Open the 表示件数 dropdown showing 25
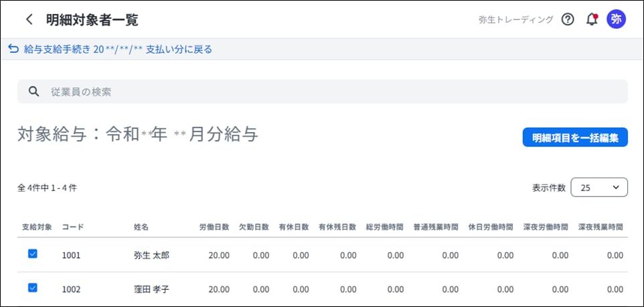Screen dimensions: 644x307 (598, 188)
